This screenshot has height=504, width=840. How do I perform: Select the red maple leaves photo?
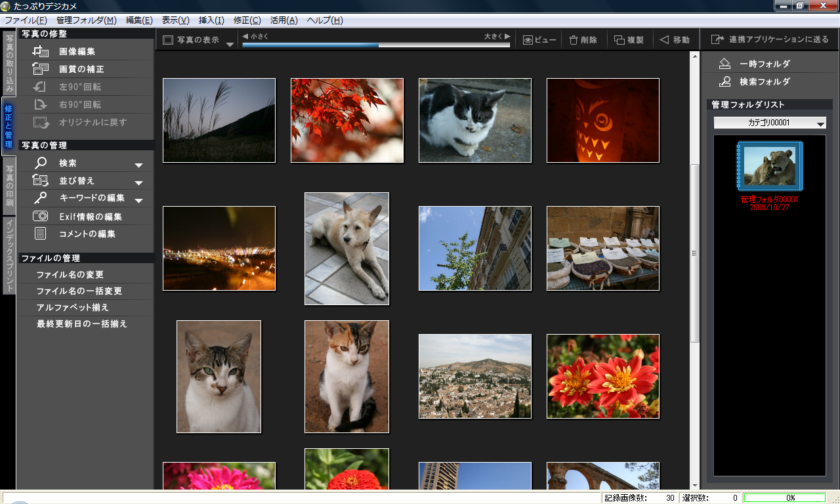(x=347, y=121)
